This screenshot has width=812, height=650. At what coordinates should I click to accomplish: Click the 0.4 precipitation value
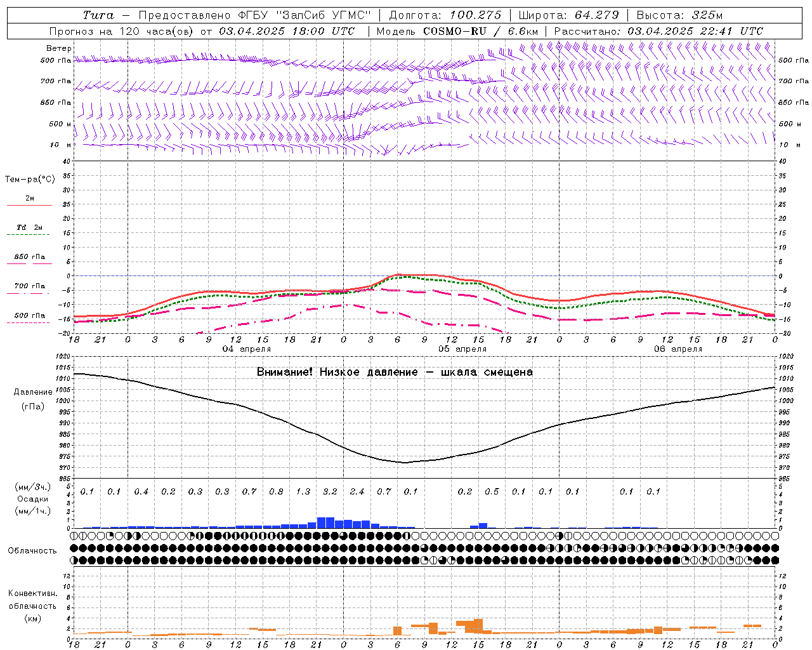141,491
